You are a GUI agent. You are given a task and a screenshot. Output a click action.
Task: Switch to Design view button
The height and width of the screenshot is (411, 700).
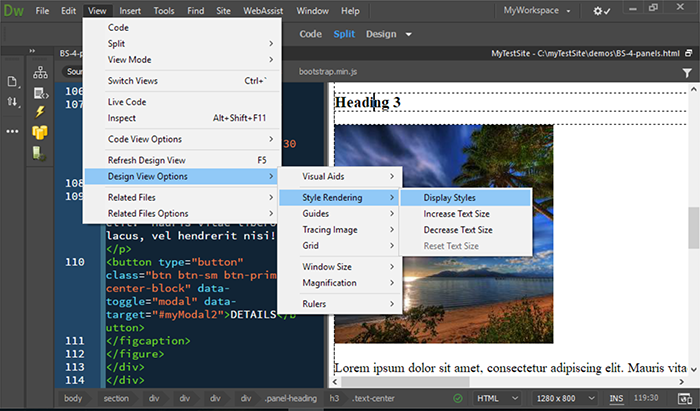[x=381, y=34]
